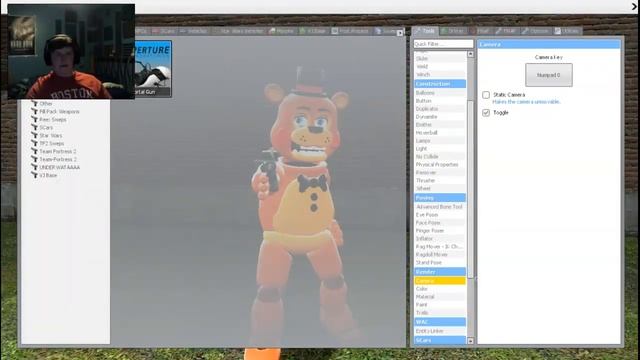Select the Entity Linker tool
This screenshot has width=640, height=360.
coord(440,331)
